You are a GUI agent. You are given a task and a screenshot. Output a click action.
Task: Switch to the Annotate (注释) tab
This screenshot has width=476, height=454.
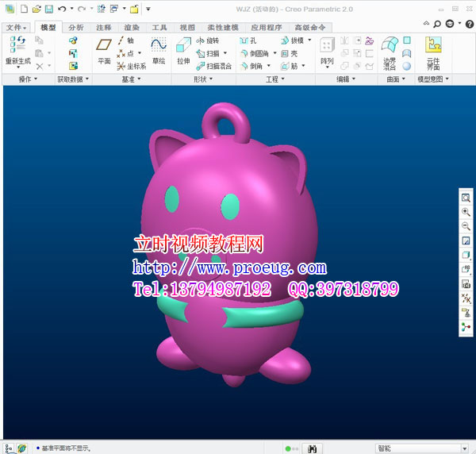click(104, 27)
